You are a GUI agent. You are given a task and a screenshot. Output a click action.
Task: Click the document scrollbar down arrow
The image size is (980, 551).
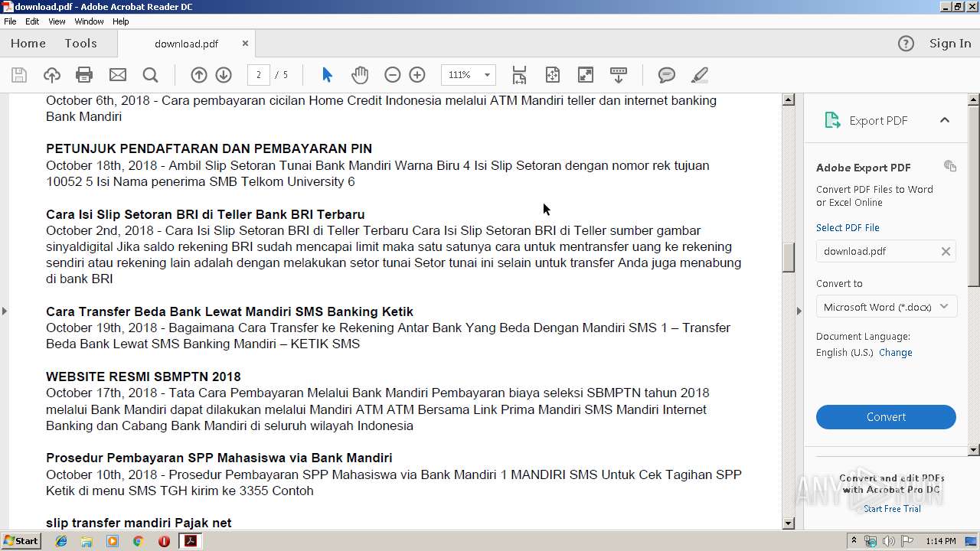point(789,523)
